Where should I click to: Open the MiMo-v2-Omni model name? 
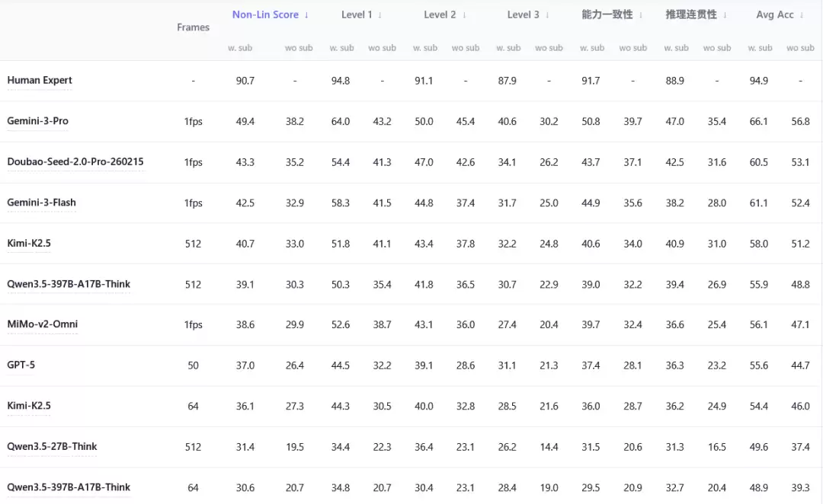coord(43,324)
